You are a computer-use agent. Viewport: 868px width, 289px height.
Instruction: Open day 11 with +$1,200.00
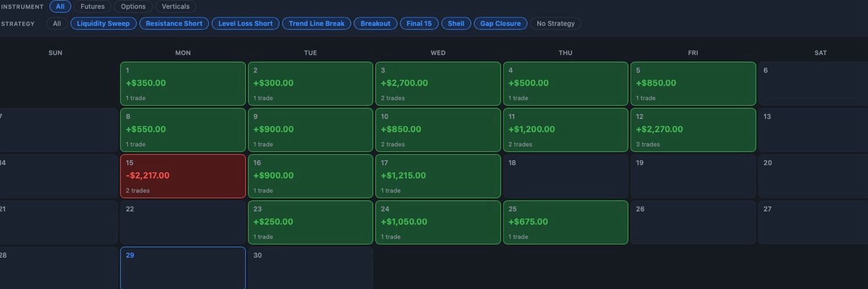coord(565,130)
